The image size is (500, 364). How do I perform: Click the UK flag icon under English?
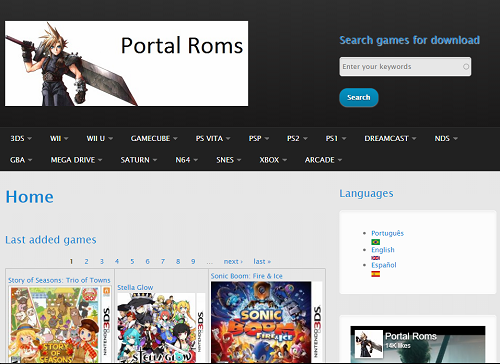(375, 258)
